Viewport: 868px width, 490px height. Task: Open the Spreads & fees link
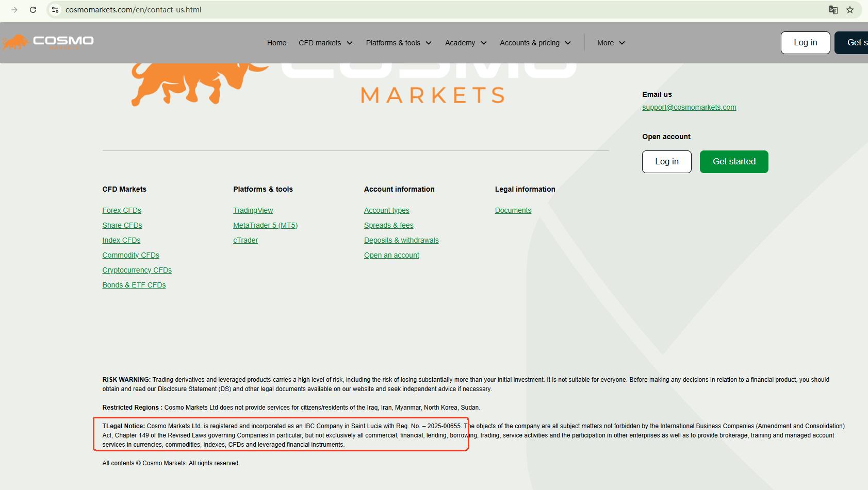[389, 225]
